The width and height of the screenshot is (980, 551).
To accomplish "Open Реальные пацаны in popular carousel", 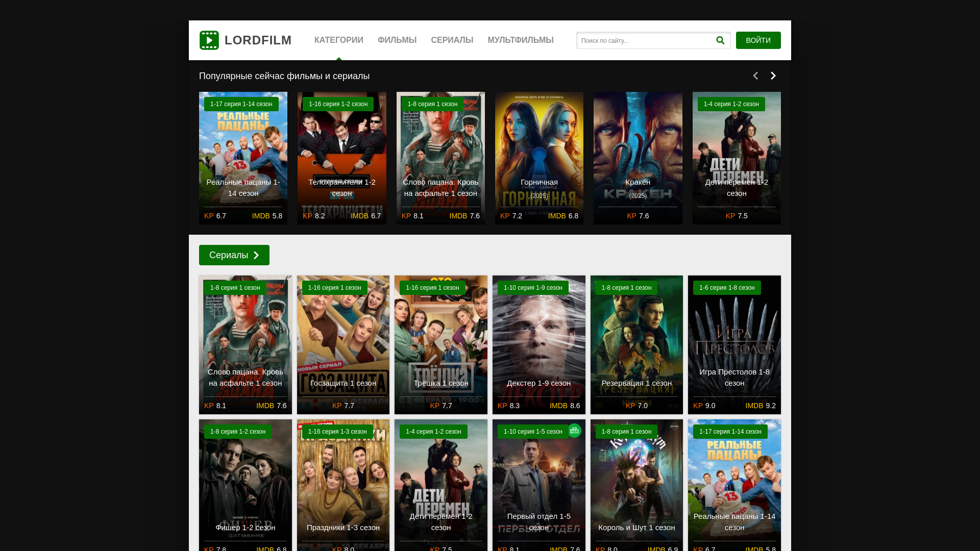I will [x=243, y=158].
